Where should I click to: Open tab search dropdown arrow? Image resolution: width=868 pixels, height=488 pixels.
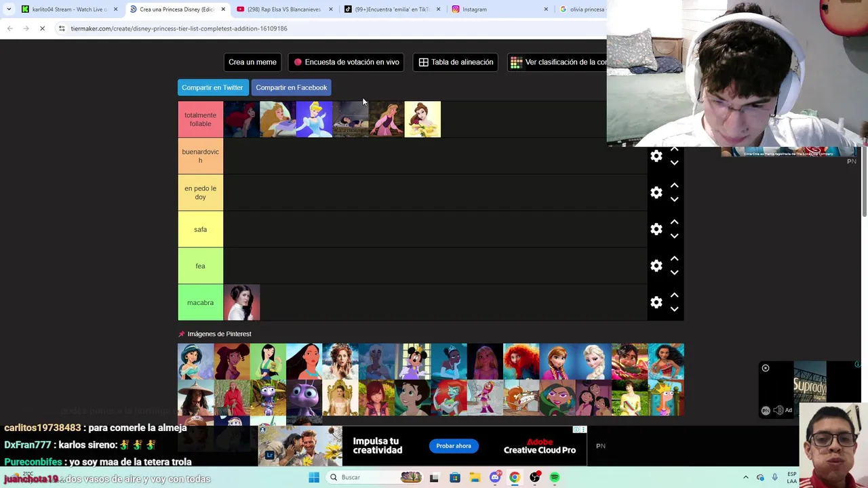(x=8, y=9)
